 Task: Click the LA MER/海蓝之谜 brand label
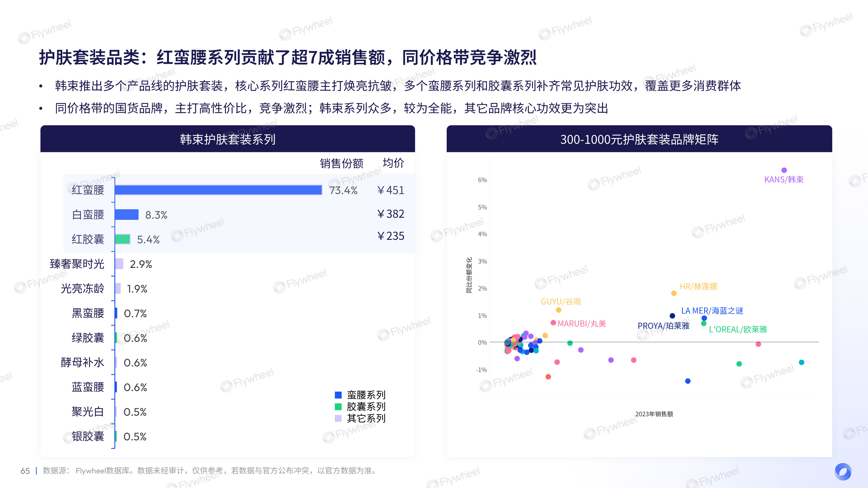[712, 310]
